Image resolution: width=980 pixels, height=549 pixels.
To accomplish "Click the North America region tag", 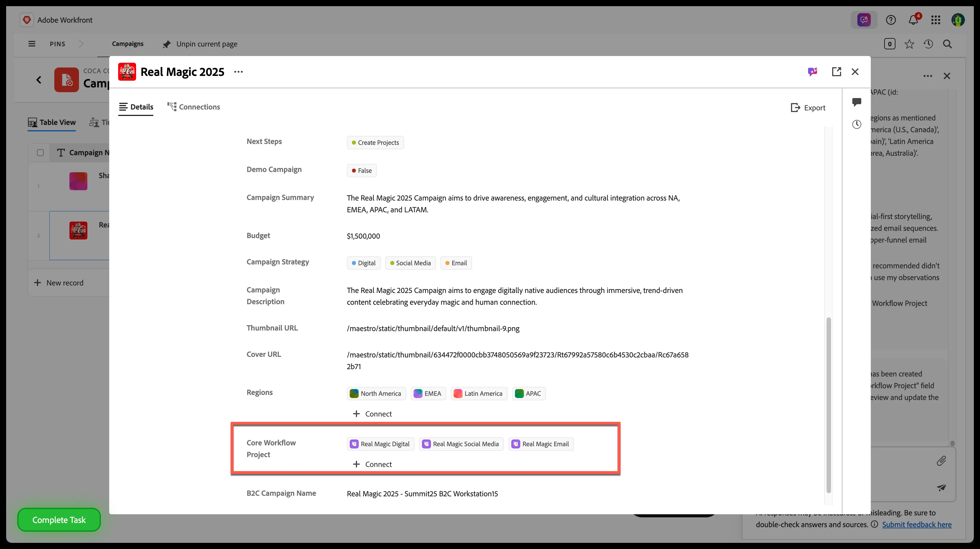I will [376, 393].
